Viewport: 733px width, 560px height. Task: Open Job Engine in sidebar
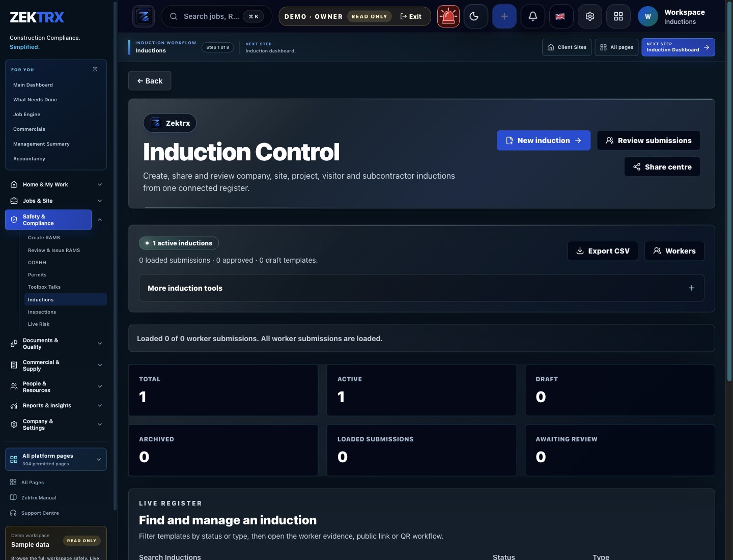coord(26,115)
